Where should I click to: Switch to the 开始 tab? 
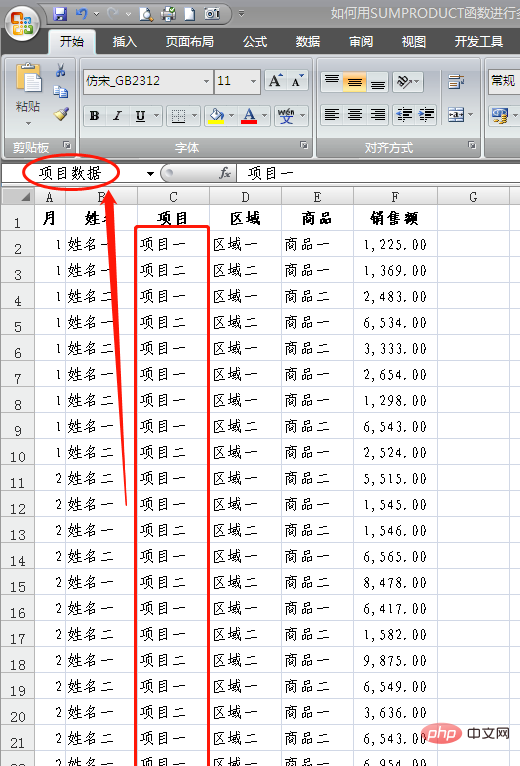coord(71,42)
